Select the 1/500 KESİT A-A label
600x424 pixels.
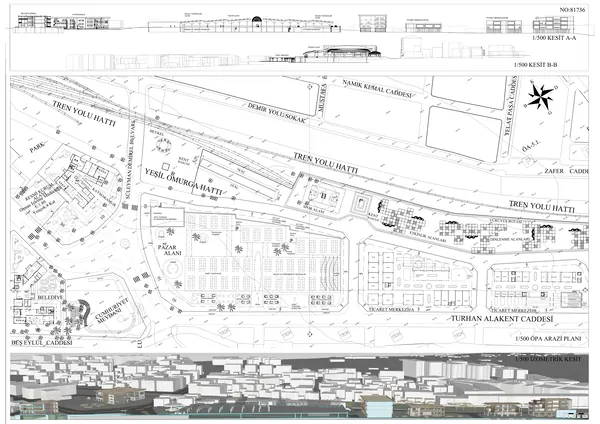(x=554, y=38)
